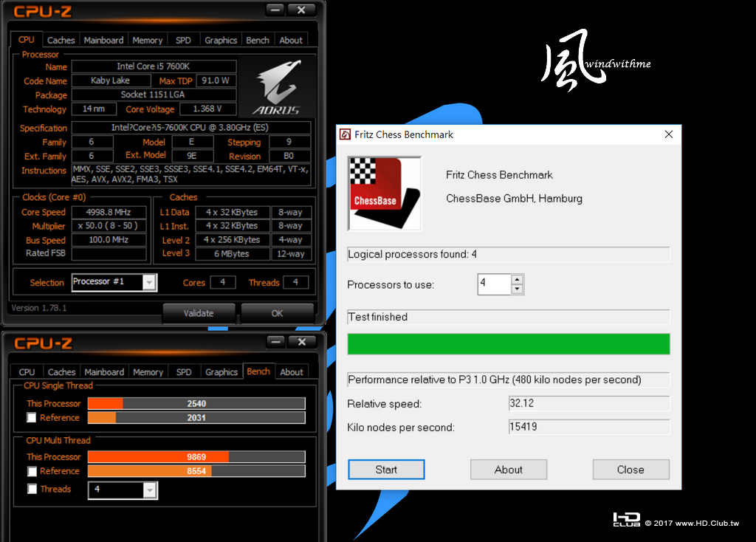Open SPD tab in lower CPU-Z window
This screenshot has width=756, height=542.
[x=184, y=371]
